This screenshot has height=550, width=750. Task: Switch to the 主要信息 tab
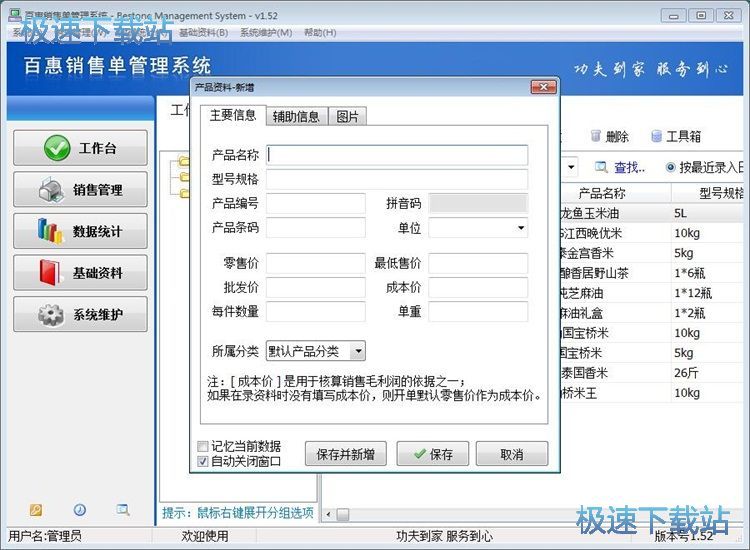tap(233, 115)
